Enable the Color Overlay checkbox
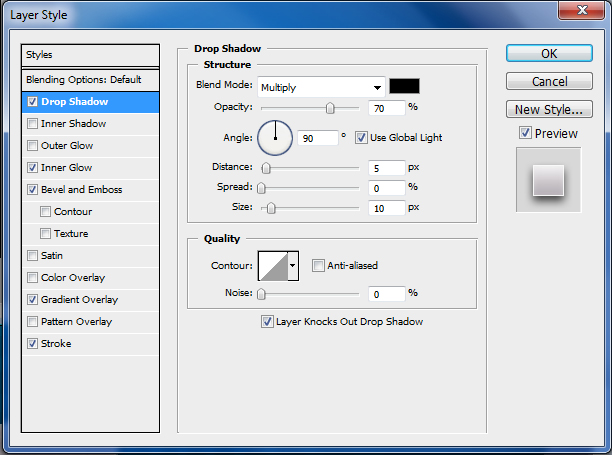The height and width of the screenshot is (455, 612). pos(32,277)
